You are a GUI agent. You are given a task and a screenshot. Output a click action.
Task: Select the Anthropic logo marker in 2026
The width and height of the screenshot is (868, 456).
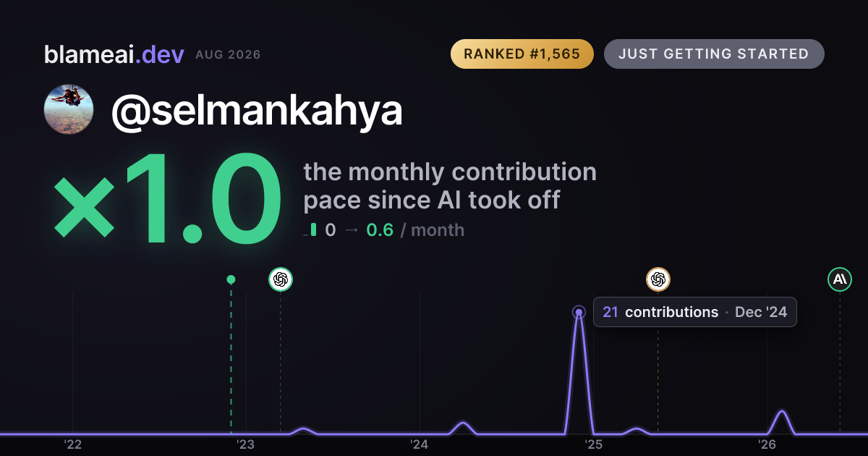pyautogui.click(x=840, y=279)
